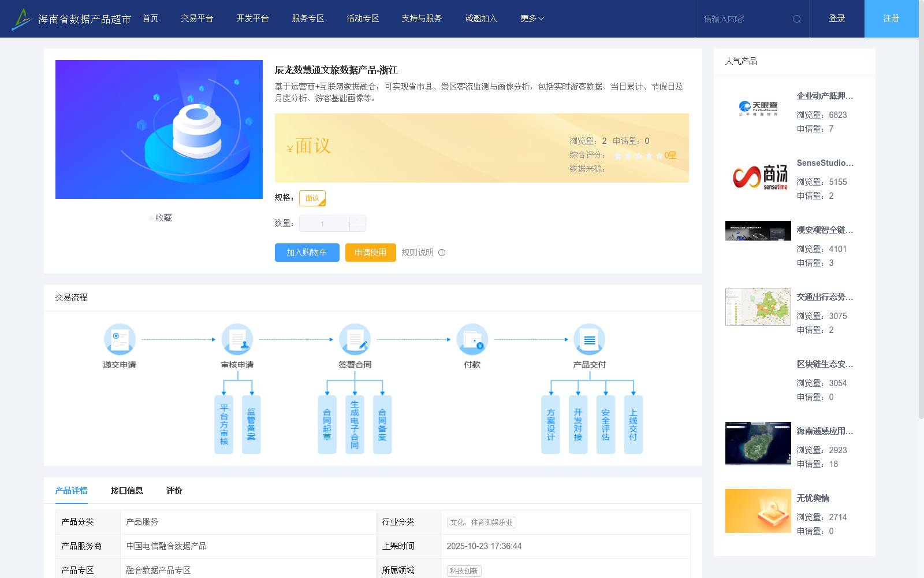Open the 规则说明 link

418,253
